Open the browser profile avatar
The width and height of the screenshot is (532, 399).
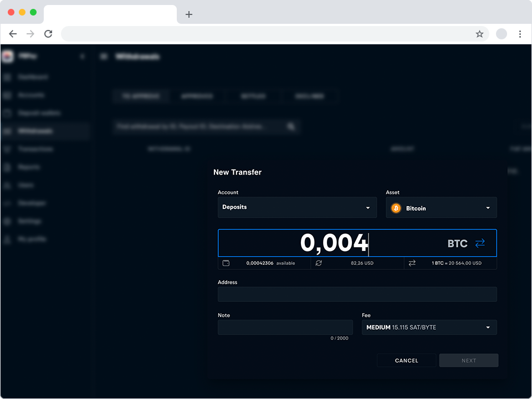pyautogui.click(x=502, y=34)
